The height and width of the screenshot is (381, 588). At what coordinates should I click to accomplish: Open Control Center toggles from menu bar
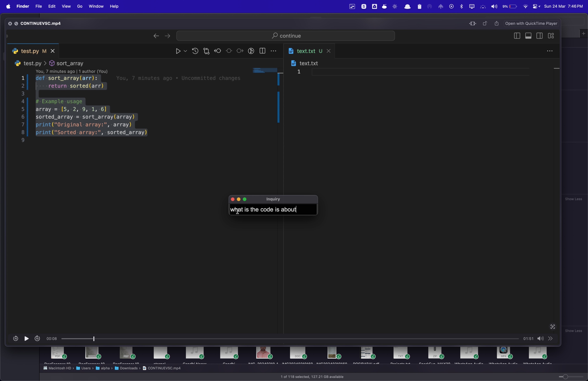536,6
